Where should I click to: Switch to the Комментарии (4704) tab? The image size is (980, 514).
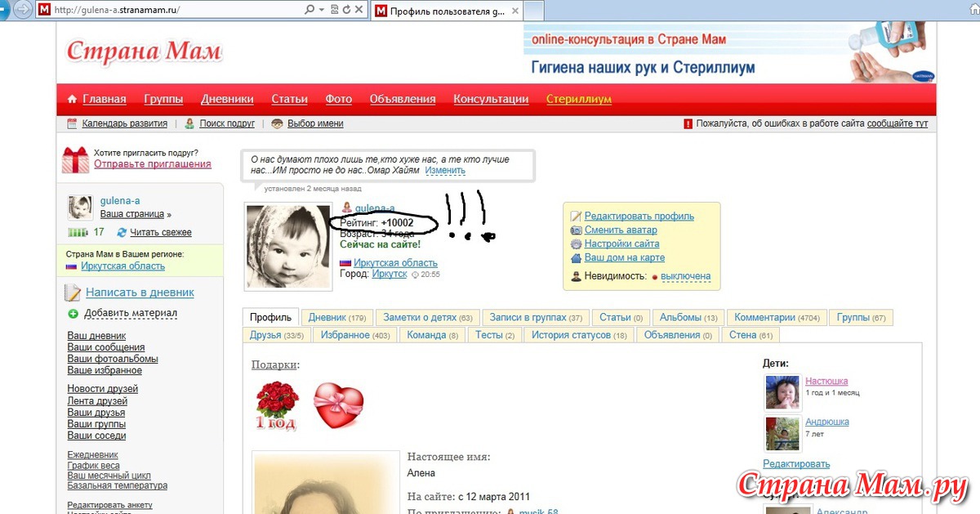point(777,317)
